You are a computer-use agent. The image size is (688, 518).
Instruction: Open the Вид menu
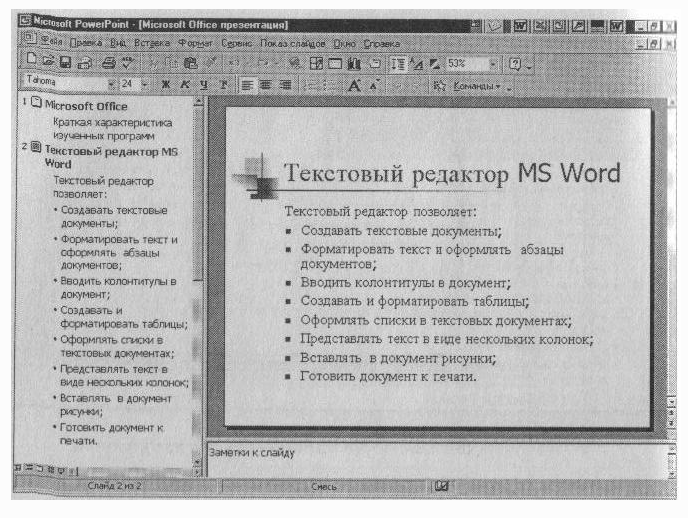point(118,43)
